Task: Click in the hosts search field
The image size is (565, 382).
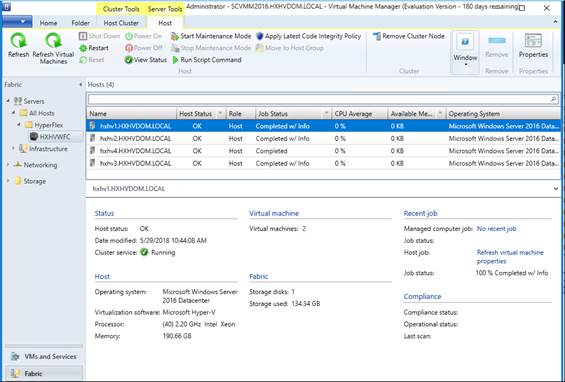Action: click(319, 99)
